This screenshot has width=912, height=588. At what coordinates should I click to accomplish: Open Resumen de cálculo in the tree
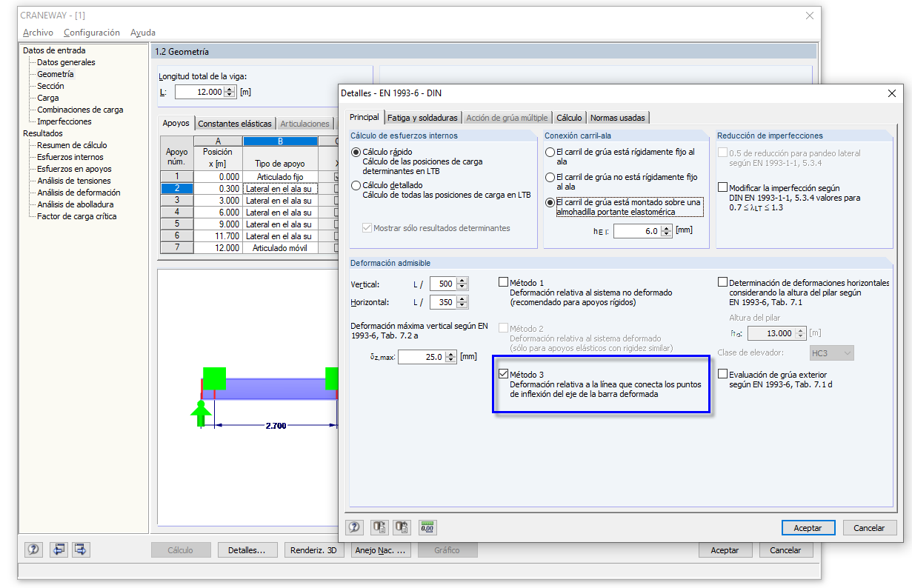72,145
